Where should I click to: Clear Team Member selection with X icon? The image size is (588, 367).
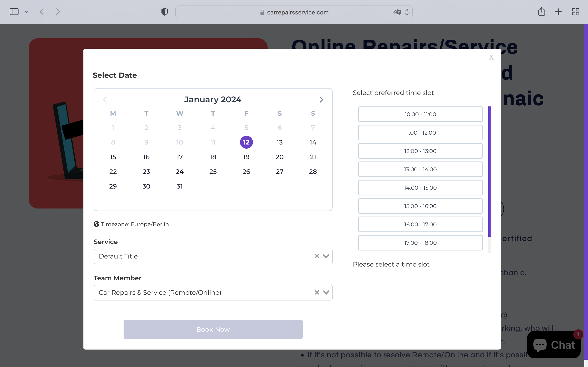point(317,292)
